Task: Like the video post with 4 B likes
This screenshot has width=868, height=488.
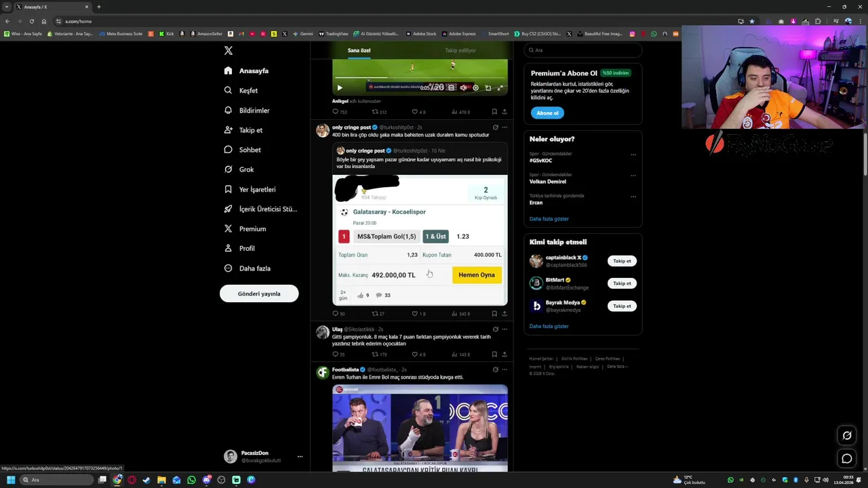Action: (x=419, y=112)
